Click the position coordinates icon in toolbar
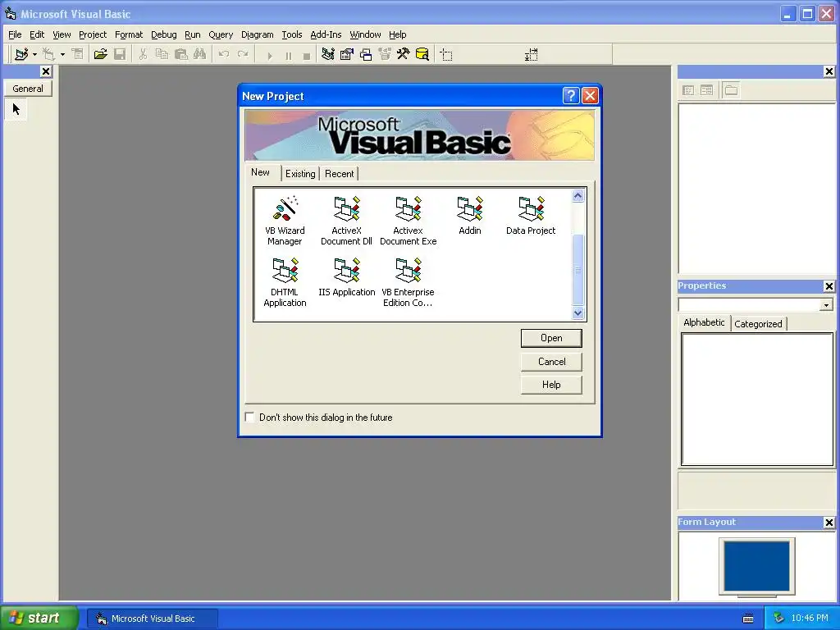Image resolution: width=840 pixels, height=630 pixels. click(446, 55)
